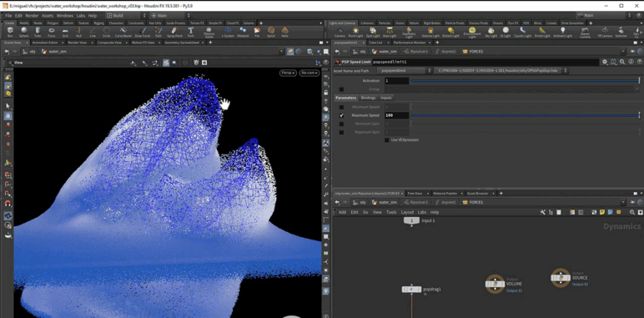Create a Helix from the shelf

pyautogui.click(x=284, y=32)
